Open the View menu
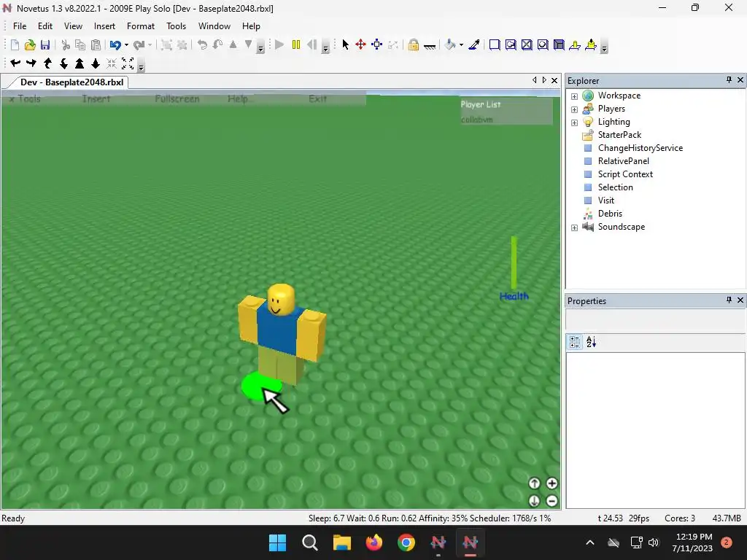This screenshot has height=560, width=747. [x=74, y=26]
